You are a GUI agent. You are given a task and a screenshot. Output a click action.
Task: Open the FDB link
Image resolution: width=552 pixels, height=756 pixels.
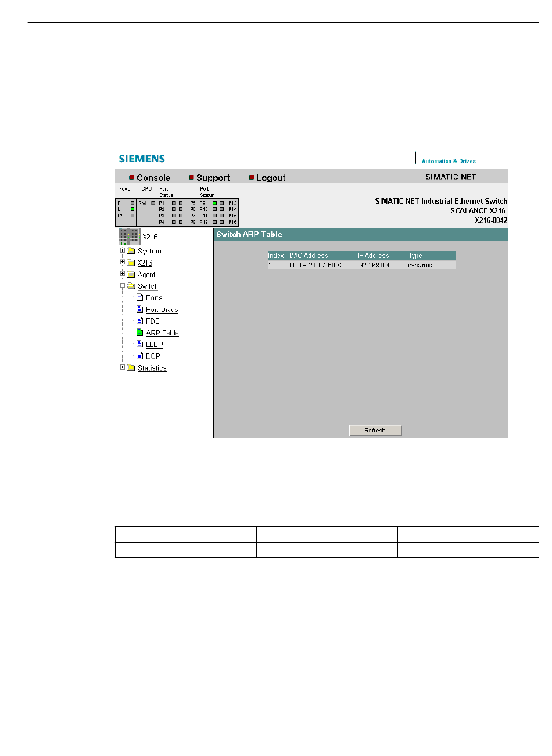pyautogui.click(x=153, y=321)
